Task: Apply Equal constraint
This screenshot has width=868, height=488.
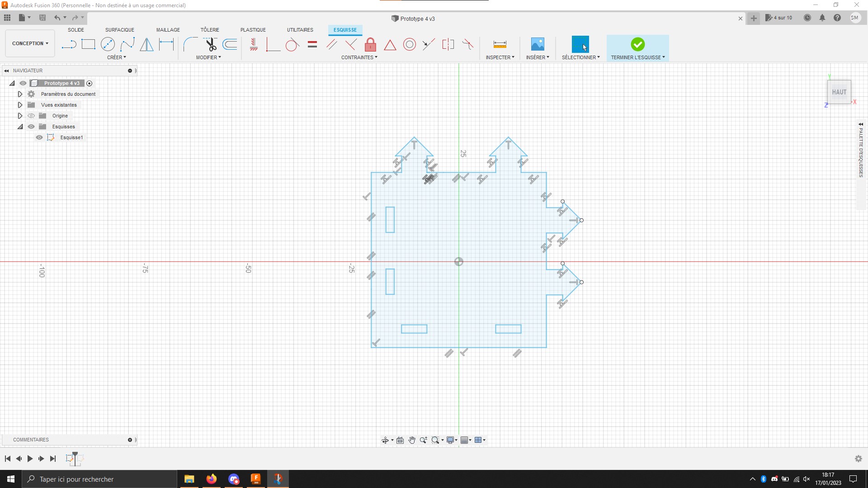Action: 312,44
